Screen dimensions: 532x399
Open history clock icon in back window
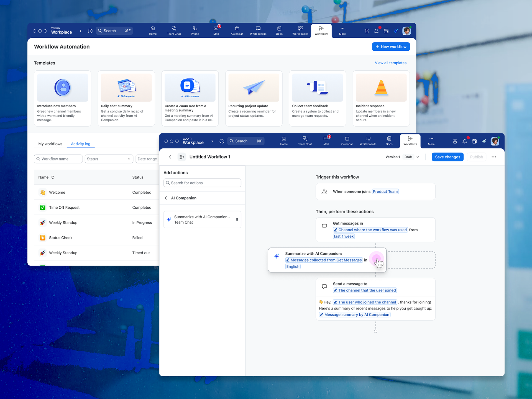point(90,31)
